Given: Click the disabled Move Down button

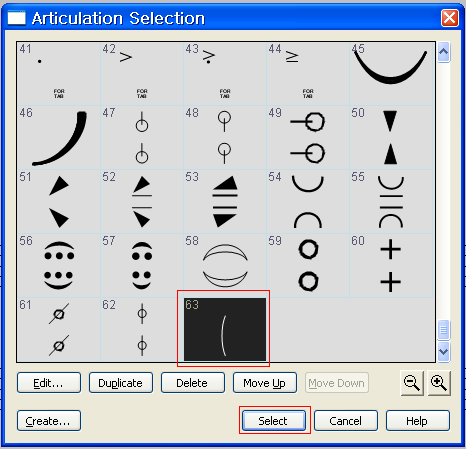Looking at the screenshot, I should pyautogui.click(x=337, y=383).
